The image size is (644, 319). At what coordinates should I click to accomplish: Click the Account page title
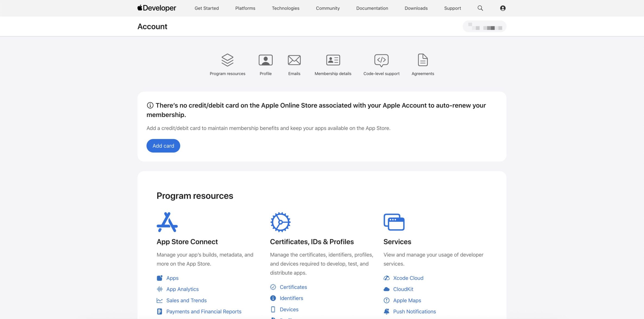coord(152,26)
